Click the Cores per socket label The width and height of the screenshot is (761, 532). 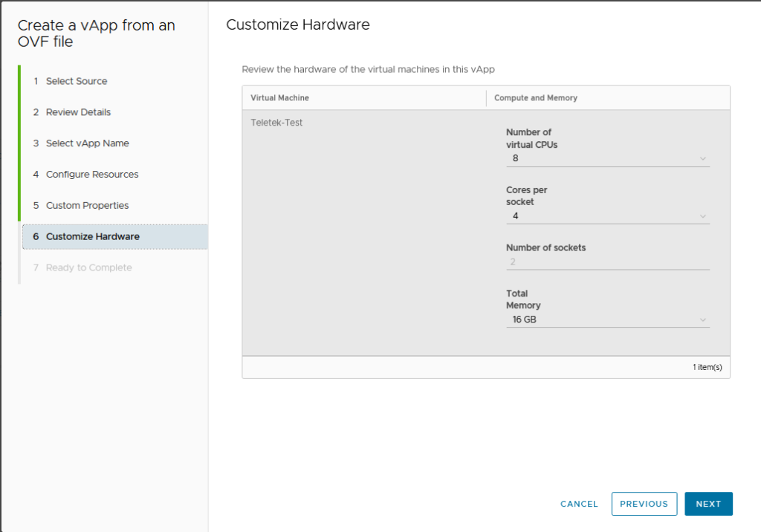527,195
